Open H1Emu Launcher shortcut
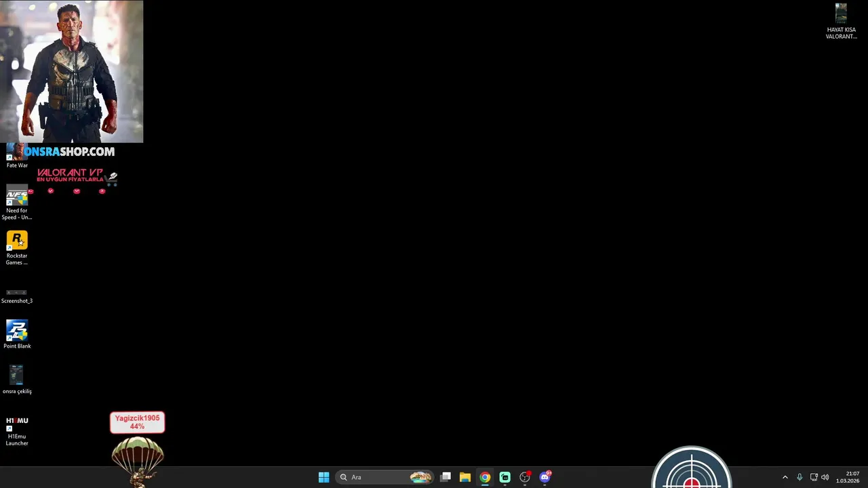The height and width of the screenshot is (488, 868). pyautogui.click(x=17, y=430)
